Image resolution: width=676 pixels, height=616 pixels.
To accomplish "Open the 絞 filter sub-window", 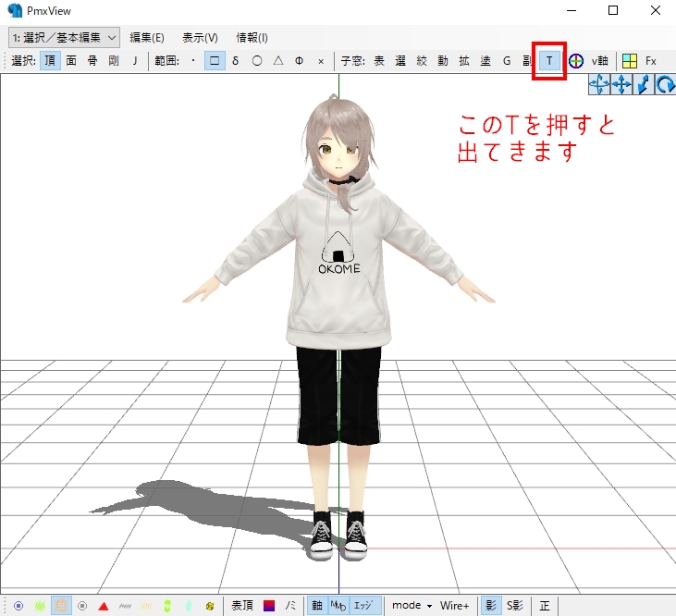I will tap(422, 61).
